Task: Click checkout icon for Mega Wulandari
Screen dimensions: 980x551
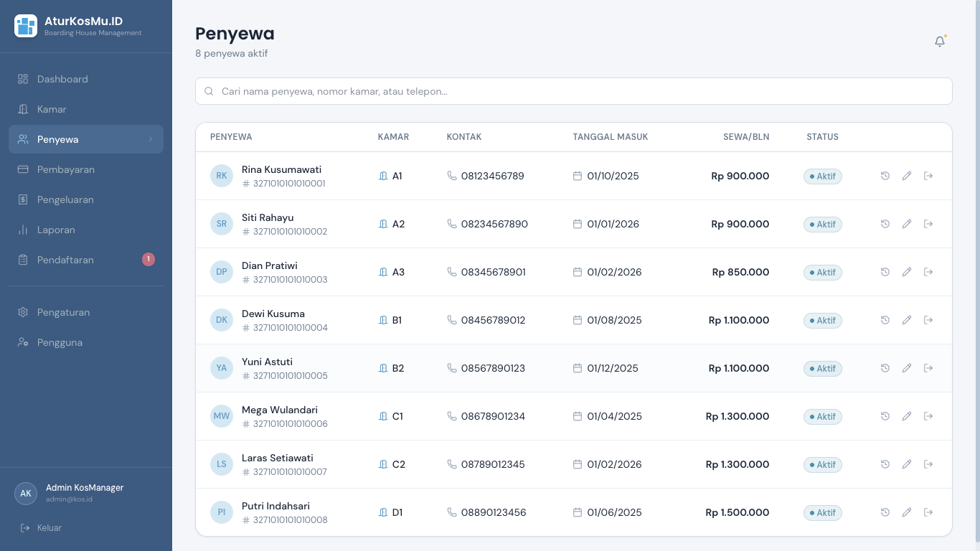Action: coord(928,416)
